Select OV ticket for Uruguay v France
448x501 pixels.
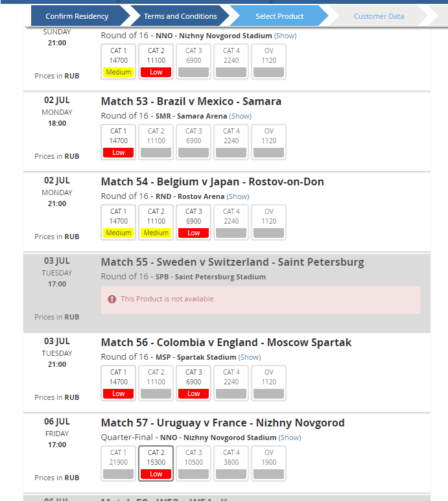click(269, 463)
